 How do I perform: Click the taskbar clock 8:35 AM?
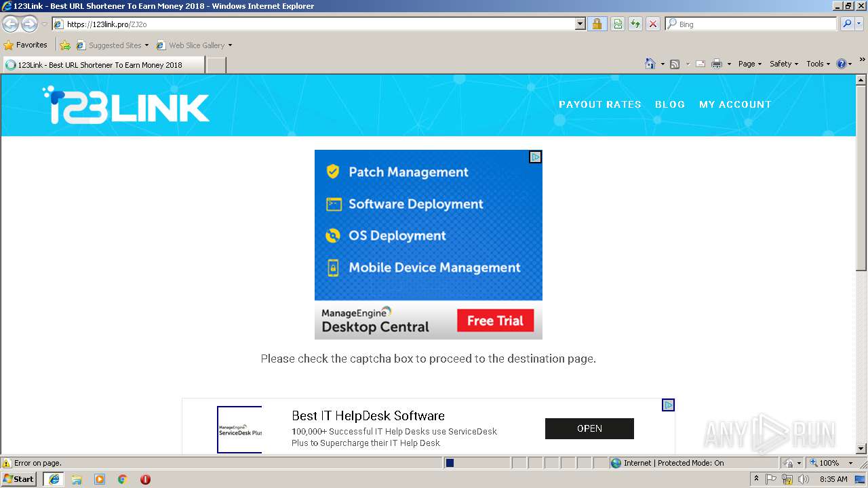[833, 479]
